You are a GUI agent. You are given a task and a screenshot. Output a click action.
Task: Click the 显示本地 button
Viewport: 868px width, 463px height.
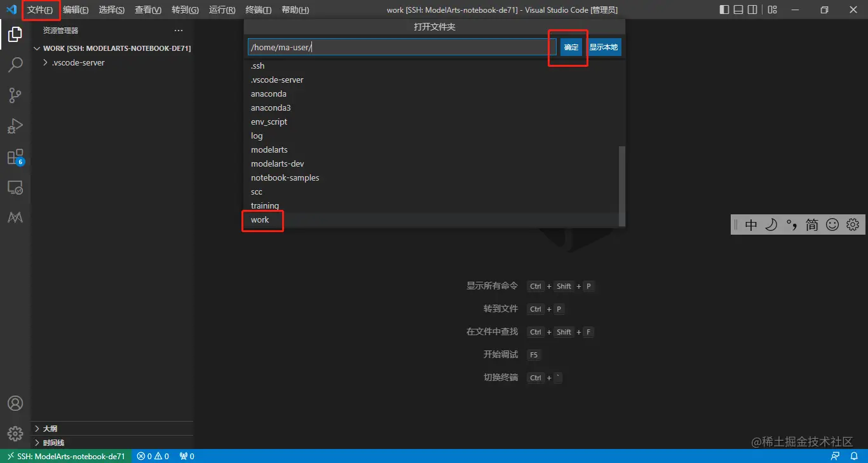click(x=603, y=47)
